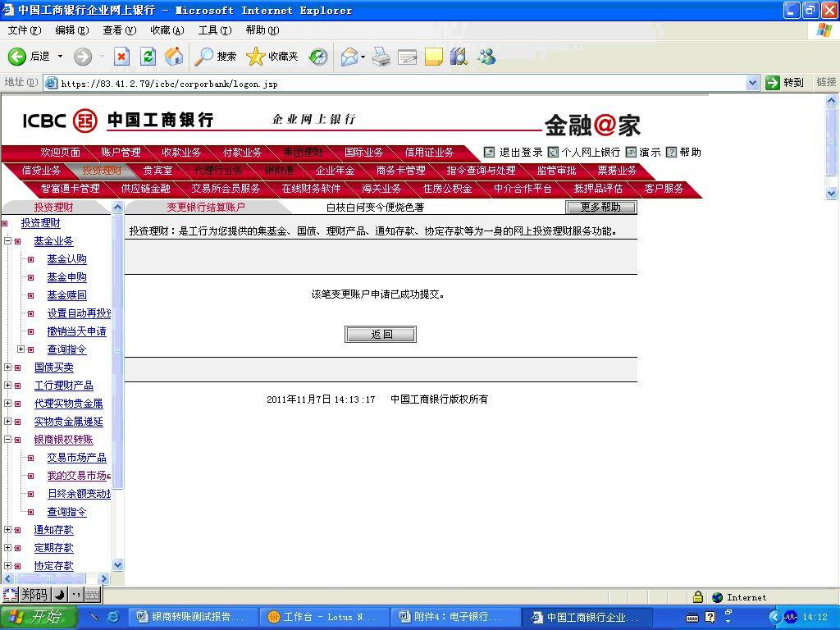The image size is (840, 630).
Task: Open the Mail envelope icon
Action: tap(349, 57)
